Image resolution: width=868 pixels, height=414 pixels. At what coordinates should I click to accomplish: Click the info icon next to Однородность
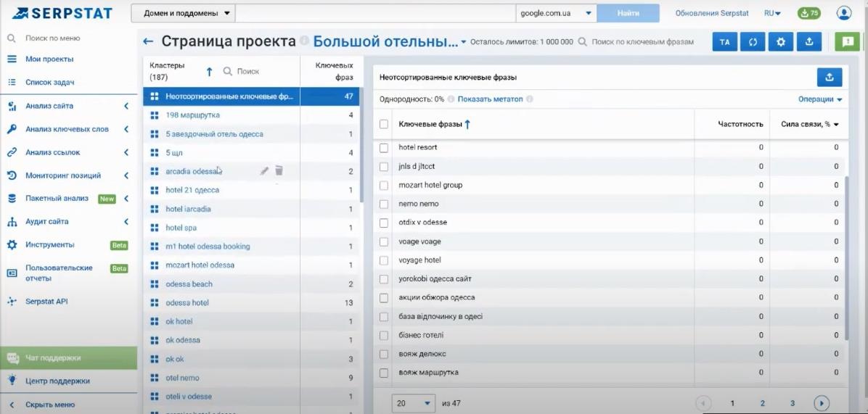pos(451,99)
